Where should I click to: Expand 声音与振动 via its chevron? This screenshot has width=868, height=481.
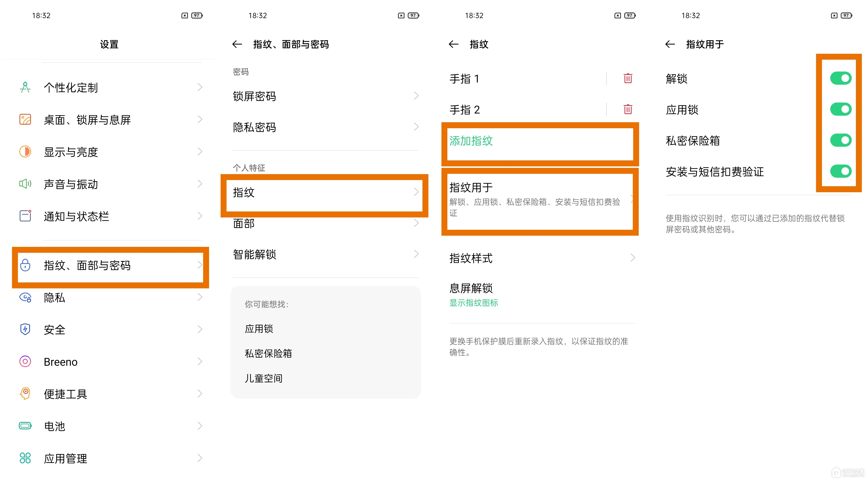click(200, 184)
